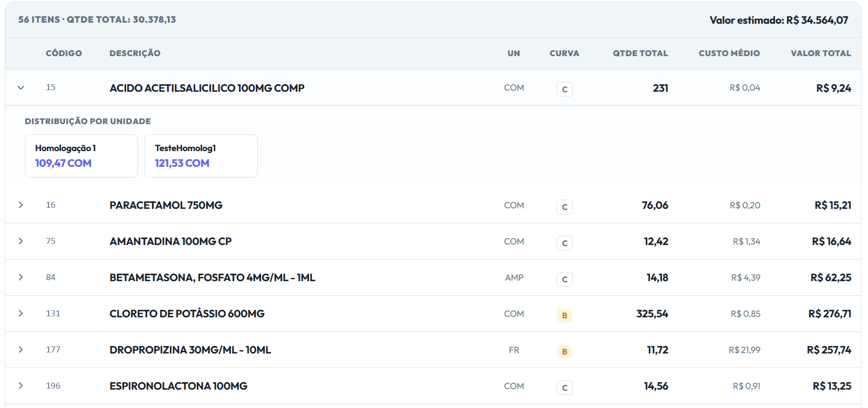Select the ESPIRONOLACTONA 100MG description
The height and width of the screenshot is (408, 868).
pos(179,386)
